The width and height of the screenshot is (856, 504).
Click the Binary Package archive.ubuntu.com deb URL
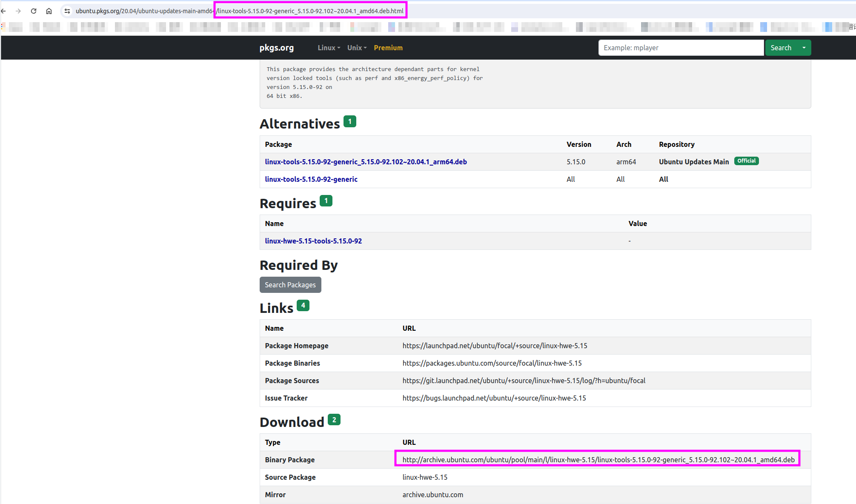(598, 460)
